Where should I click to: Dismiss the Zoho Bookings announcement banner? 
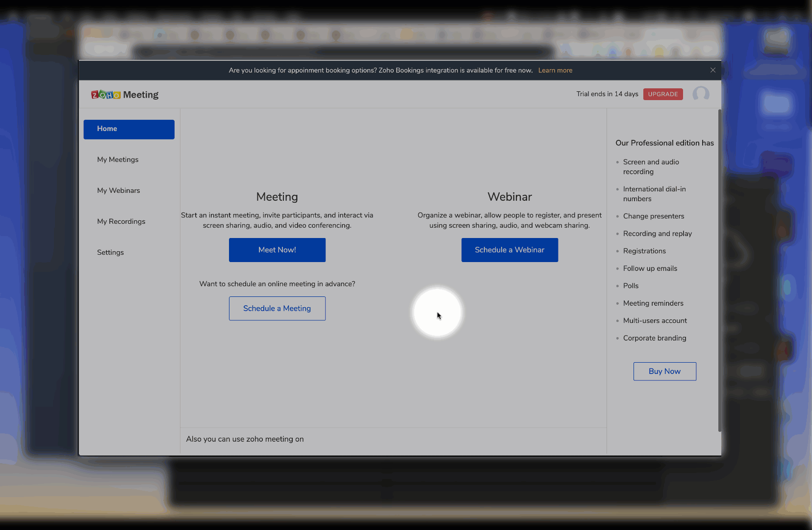pos(712,70)
